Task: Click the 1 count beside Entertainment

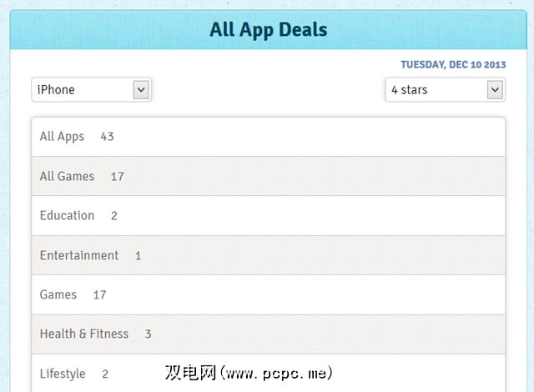Action: click(138, 256)
